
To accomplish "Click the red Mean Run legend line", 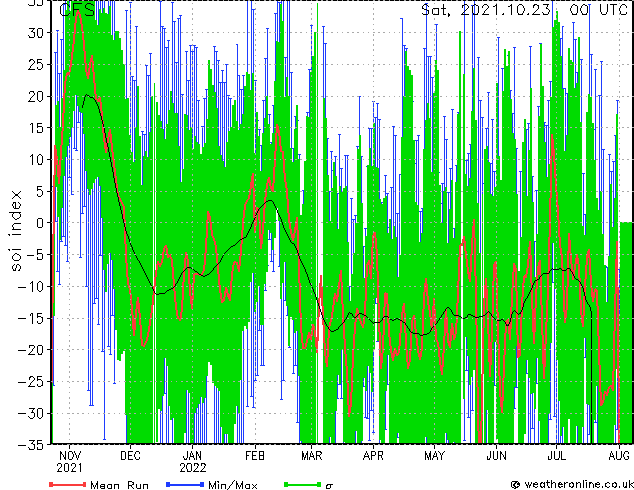I will click(x=68, y=484).
